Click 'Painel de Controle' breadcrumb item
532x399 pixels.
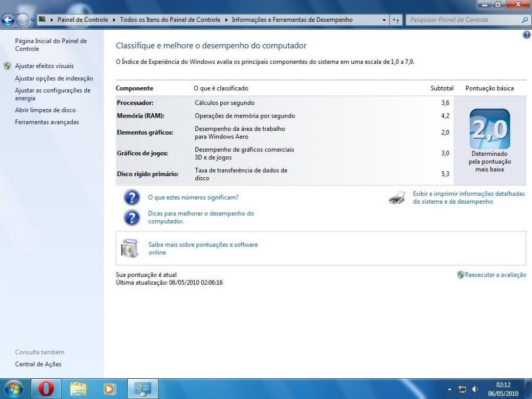(x=81, y=20)
